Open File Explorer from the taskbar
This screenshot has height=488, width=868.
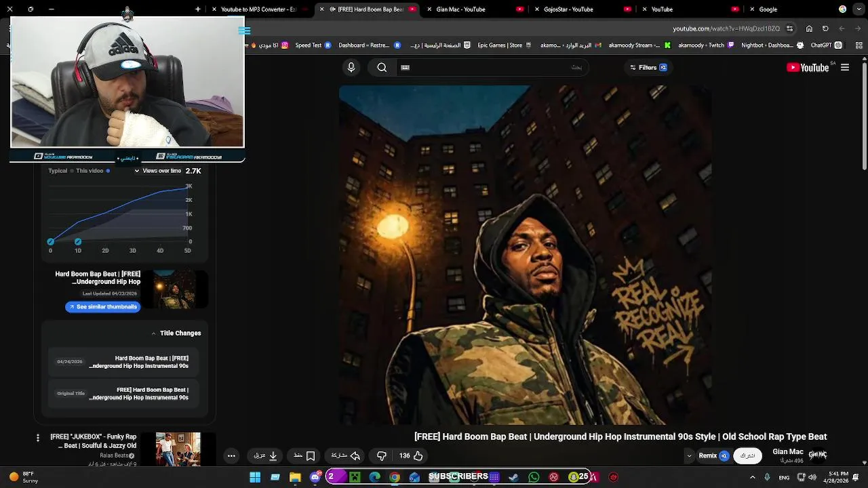coord(295,477)
